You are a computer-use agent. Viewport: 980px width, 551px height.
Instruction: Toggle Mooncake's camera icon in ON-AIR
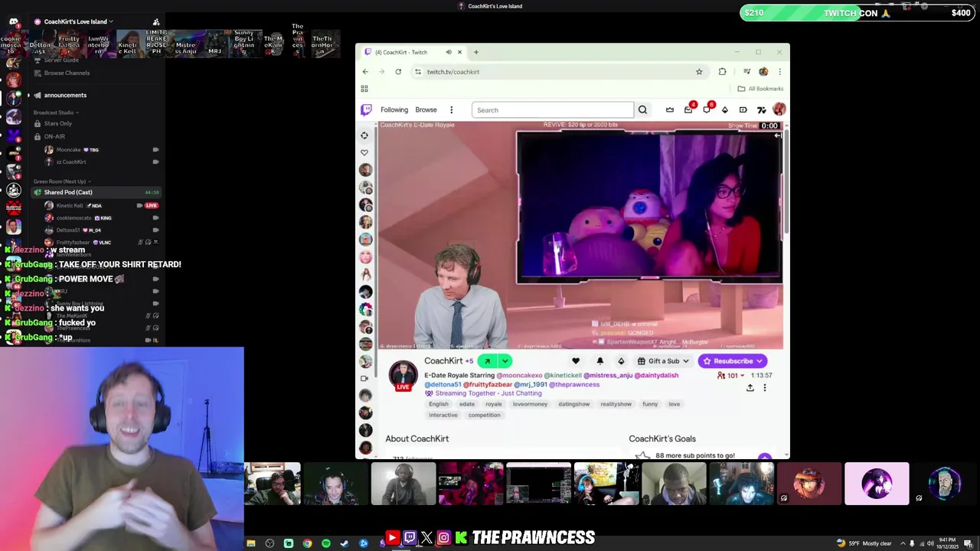pos(155,150)
